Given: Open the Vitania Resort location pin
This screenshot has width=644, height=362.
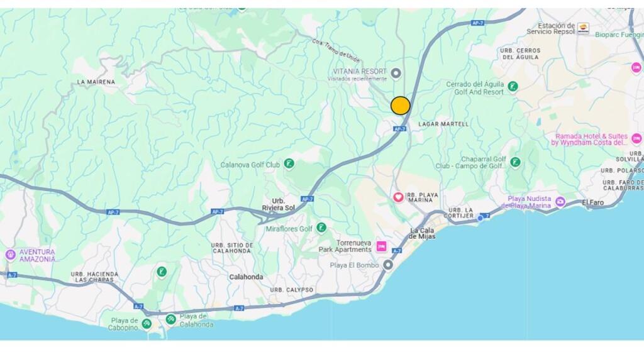Looking at the screenshot, I should pyautogui.click(x=396, y=73).
